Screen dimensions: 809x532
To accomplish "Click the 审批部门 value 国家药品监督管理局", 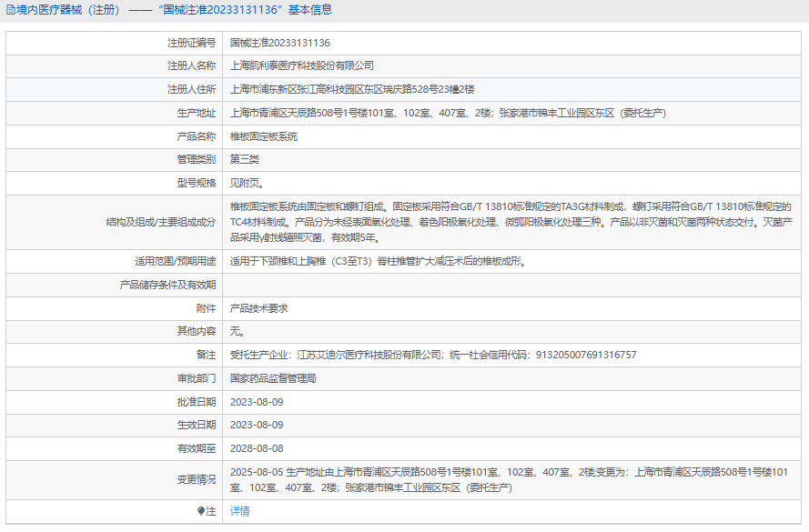I will [x=272, y=378].
